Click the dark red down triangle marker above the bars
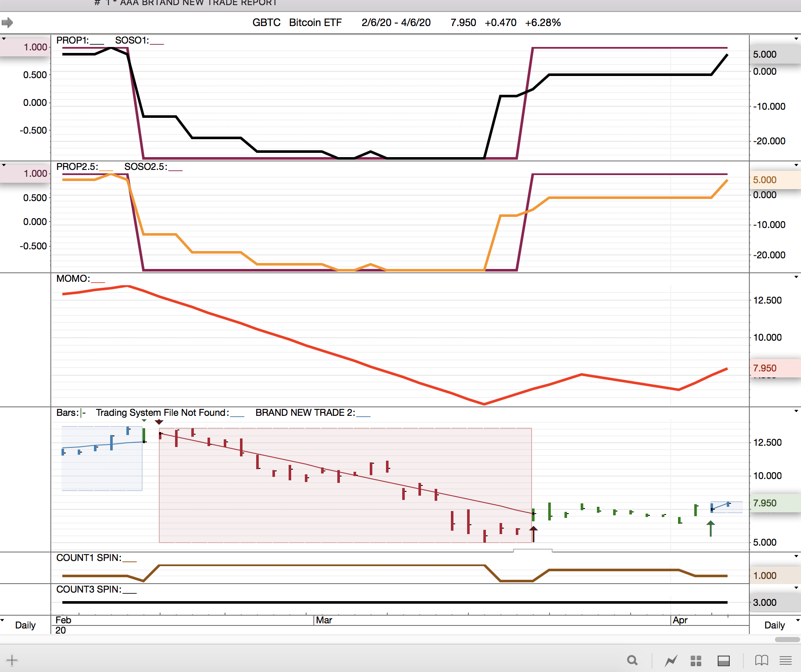The width and height of the screenshot is (801, 672). (159, 422)
